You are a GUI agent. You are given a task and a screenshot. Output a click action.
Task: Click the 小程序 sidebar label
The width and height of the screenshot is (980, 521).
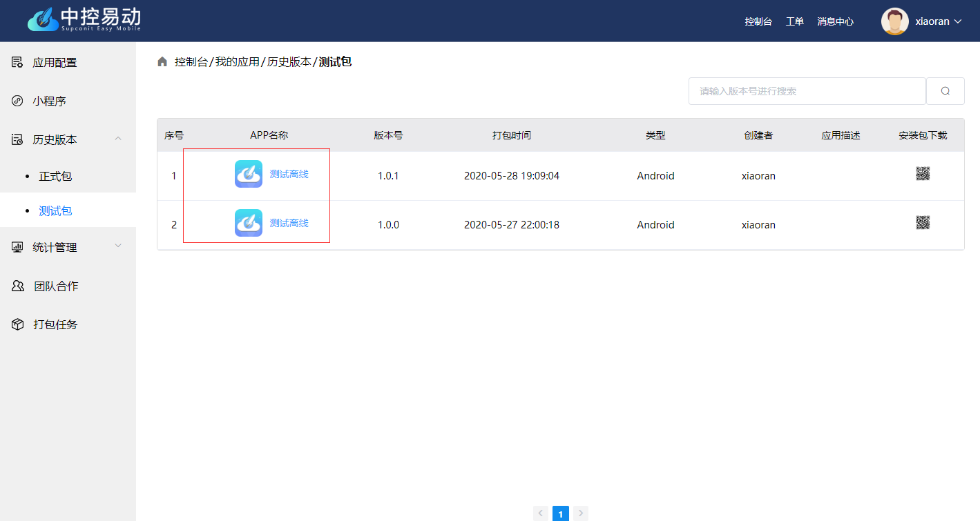[x=49, y=101]
